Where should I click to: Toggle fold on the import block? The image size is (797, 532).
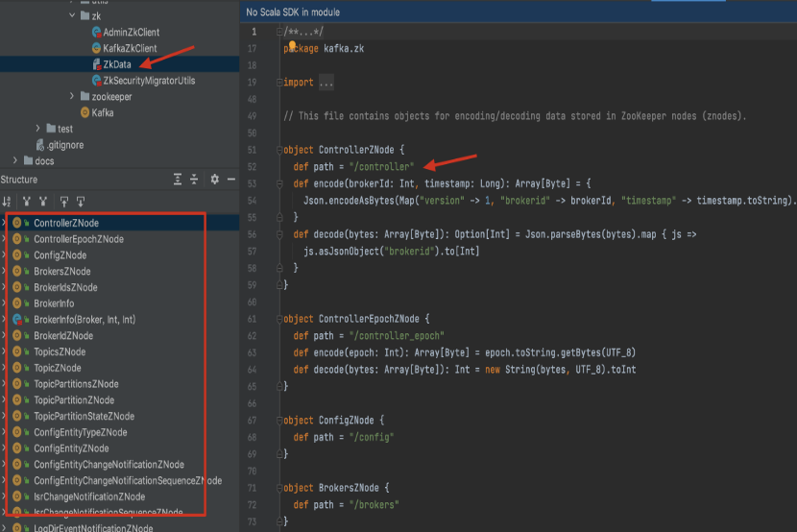(278, 83)
